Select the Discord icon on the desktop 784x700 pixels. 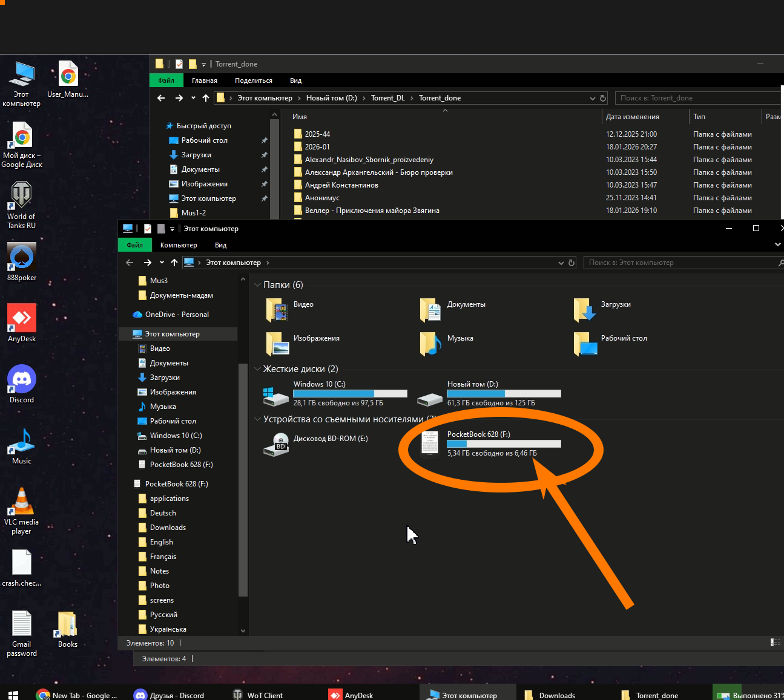coord(22,384)
